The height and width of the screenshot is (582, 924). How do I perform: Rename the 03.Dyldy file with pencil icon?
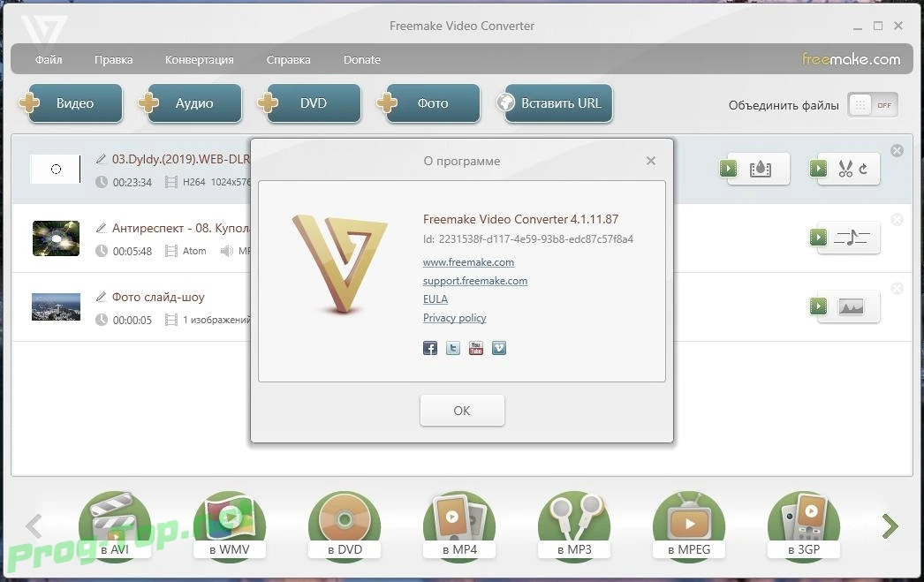[101, 159]
